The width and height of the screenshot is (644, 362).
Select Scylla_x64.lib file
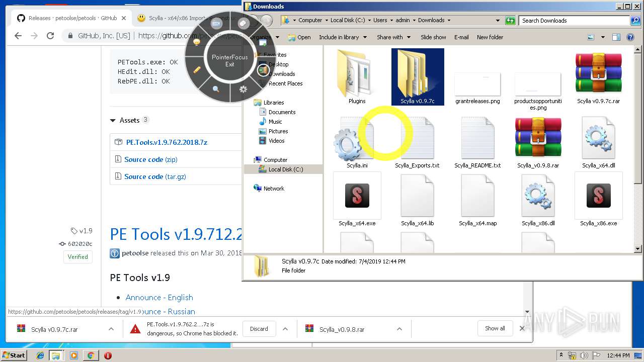pos(417,200)
